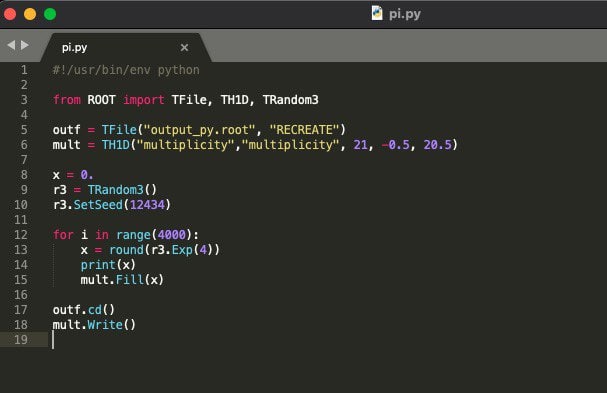607x393 pixels.
Task: Click the seed number 12434
Action: point(147,204)
